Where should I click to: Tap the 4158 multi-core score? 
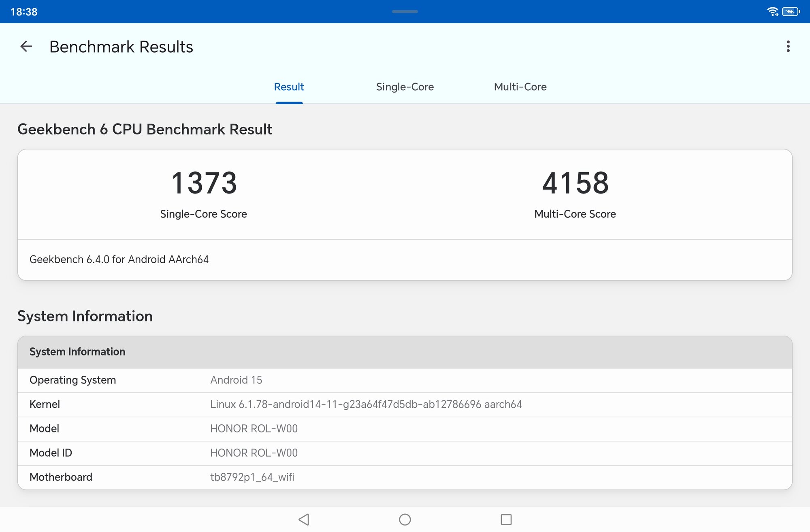[575, 183]
